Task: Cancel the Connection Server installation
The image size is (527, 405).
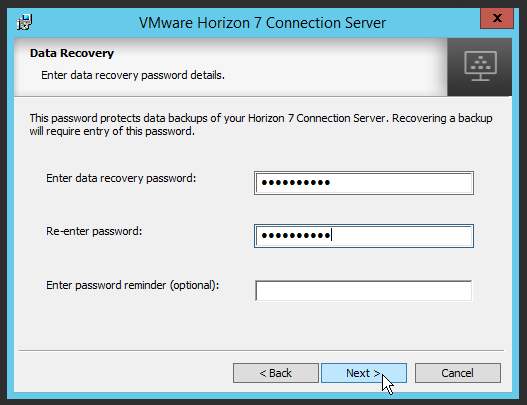Action: pos(457,373)
